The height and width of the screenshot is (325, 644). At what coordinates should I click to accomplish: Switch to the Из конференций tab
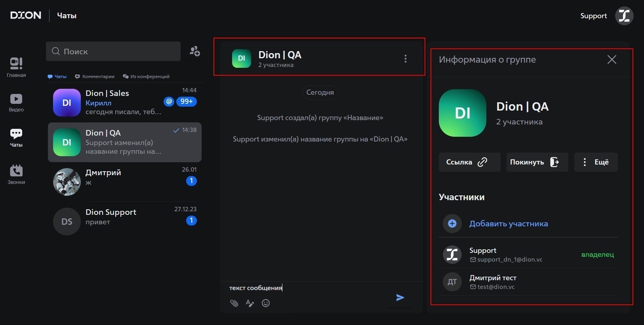(146, 76)
